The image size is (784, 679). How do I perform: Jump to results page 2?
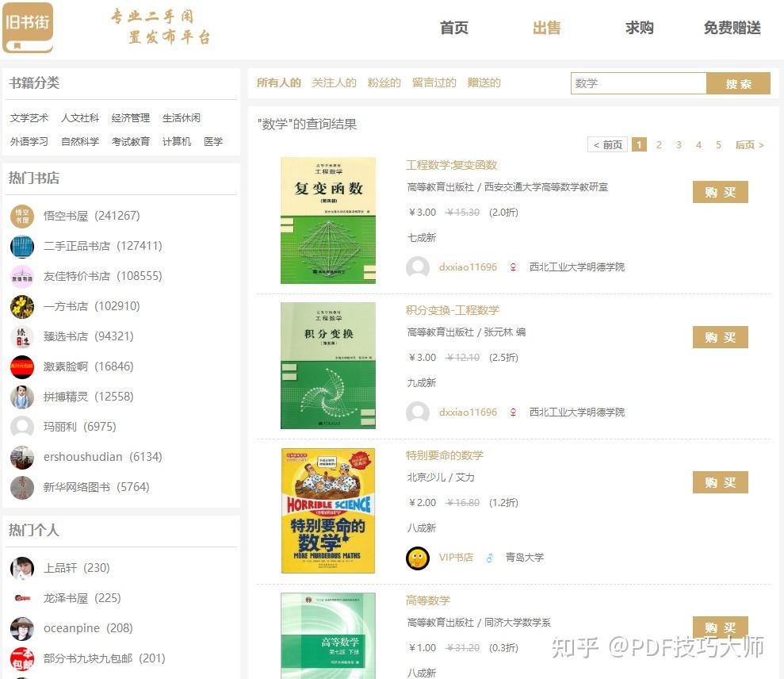pyautogui.click(x=659, y=144)
